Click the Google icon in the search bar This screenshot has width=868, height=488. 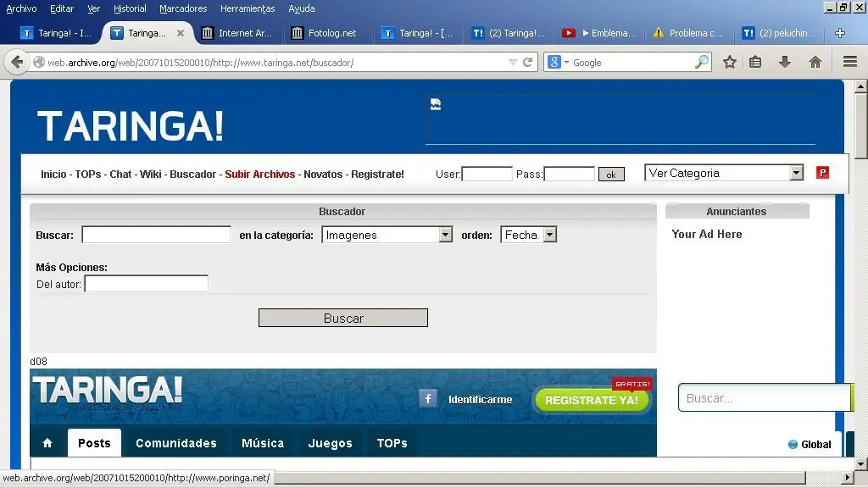point(554,62)
